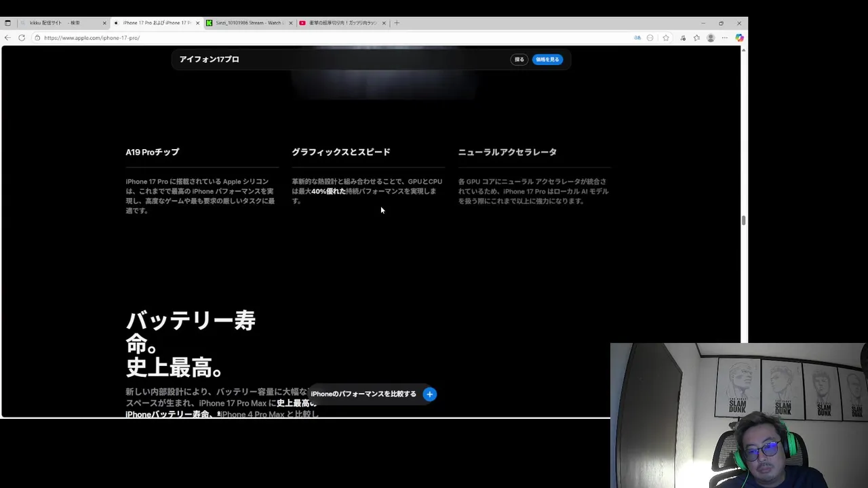
Task: Open Edge settings and more menu
Action: pos(725,38)
